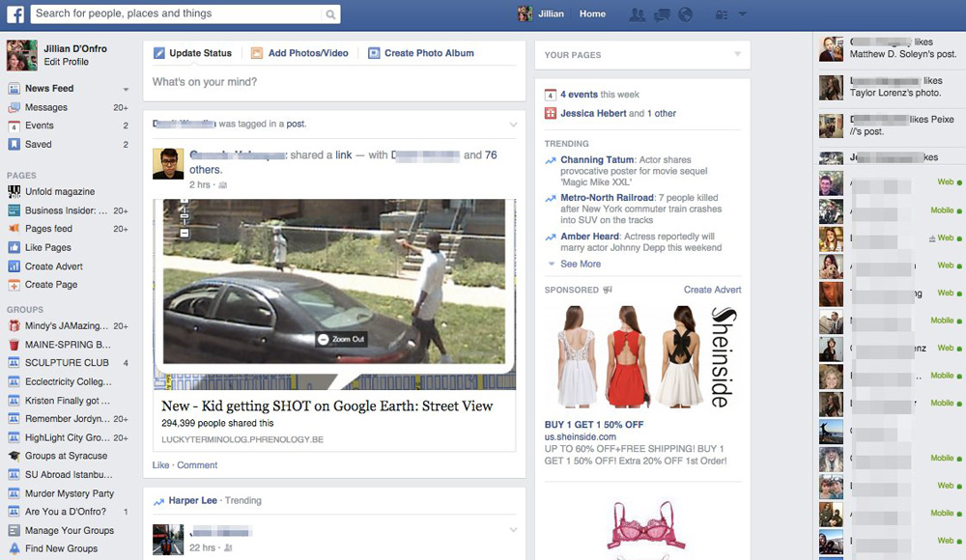The width and height of the screenshot is (966, 560).
Task: Click the What's on your mind box
Action: click(334, 82)
